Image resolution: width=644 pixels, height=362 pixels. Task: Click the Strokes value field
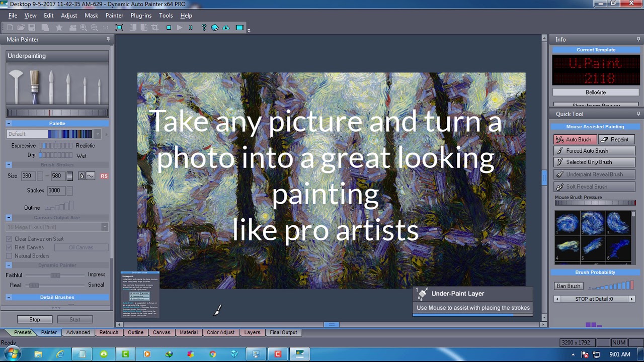(x=56, y=191)
